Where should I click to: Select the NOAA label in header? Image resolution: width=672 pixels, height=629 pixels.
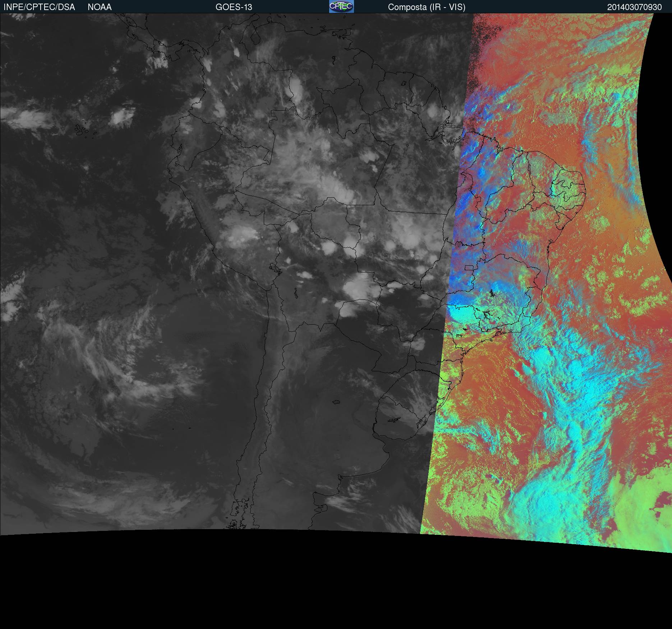point(100,7)
